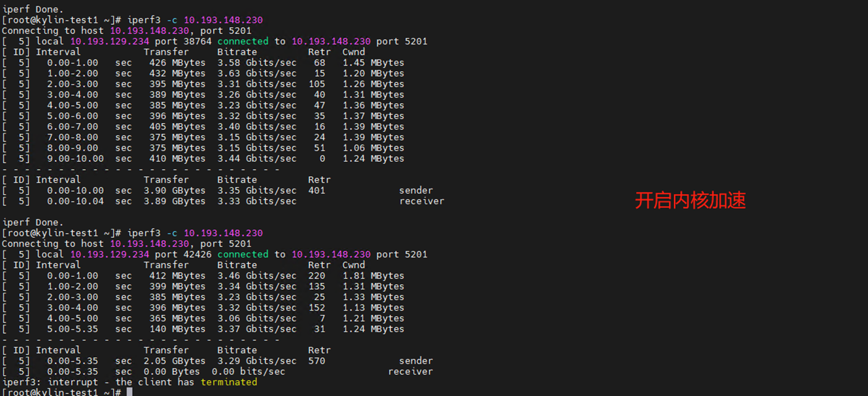Click the 1.81 MBytes Cwnd value
Screen dimensions: 868x396
click(373, 276)
